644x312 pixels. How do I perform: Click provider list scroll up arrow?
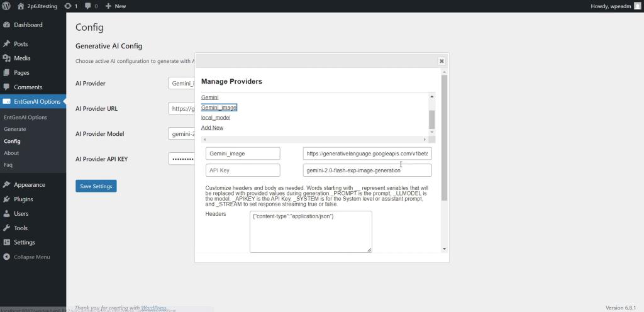(x=431, y=96)
